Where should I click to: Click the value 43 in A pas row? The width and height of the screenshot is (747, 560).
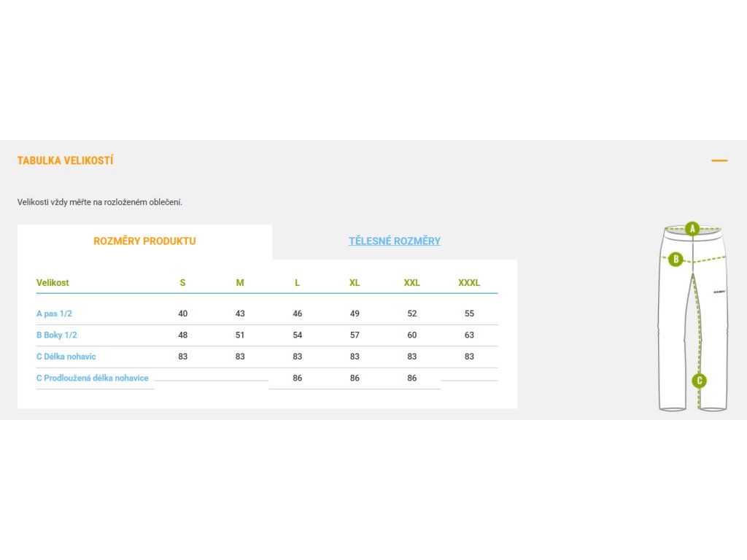(x=240, y=314)
